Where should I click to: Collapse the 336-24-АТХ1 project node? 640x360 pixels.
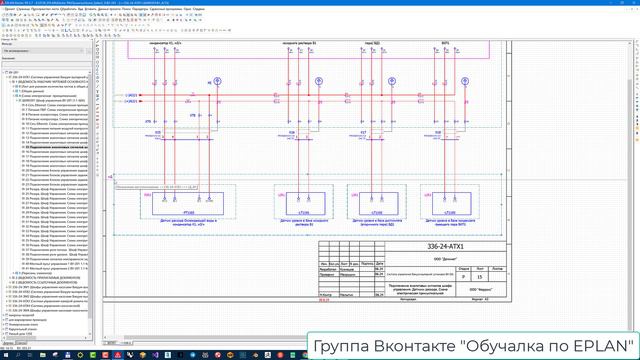(7, 77)
